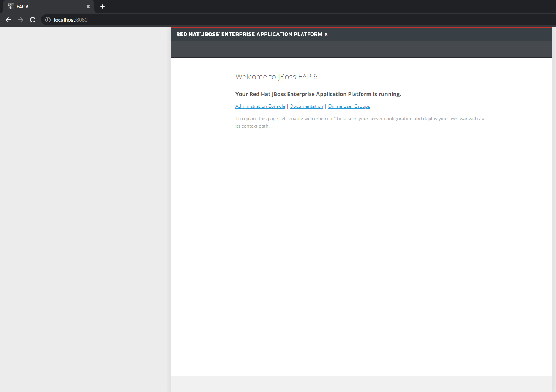Go back using the browser back arrow

coord(8,20)
